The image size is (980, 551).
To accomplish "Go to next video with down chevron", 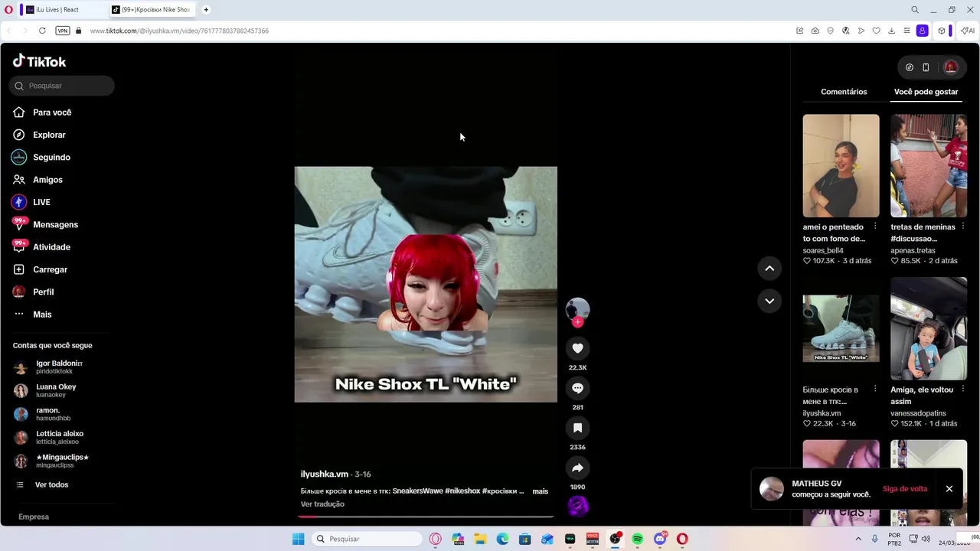I will point(769,301).
